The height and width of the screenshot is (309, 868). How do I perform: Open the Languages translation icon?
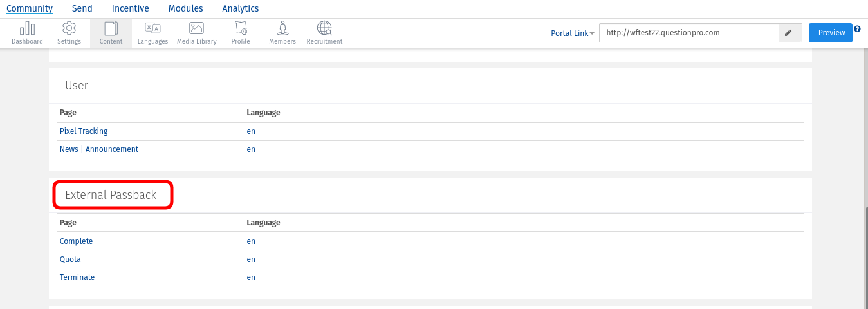point(152,29)
